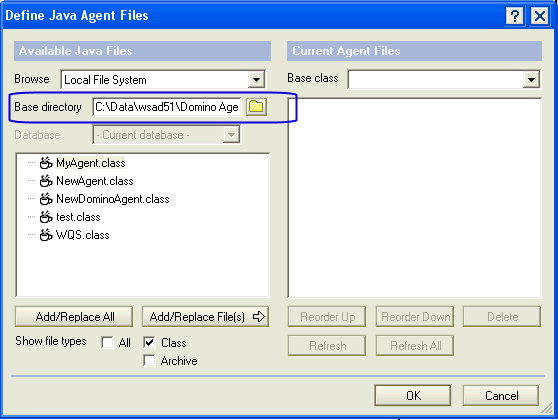Click the help question mark icon
This screenshot has height=420, width=558.
click(x=515, y=16)
